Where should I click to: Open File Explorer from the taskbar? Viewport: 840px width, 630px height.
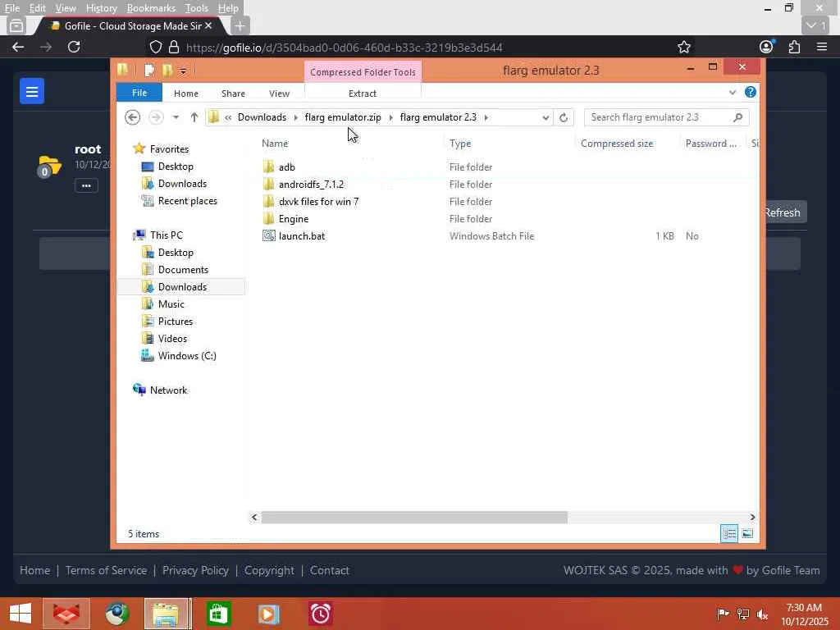(x=166, y=614)
